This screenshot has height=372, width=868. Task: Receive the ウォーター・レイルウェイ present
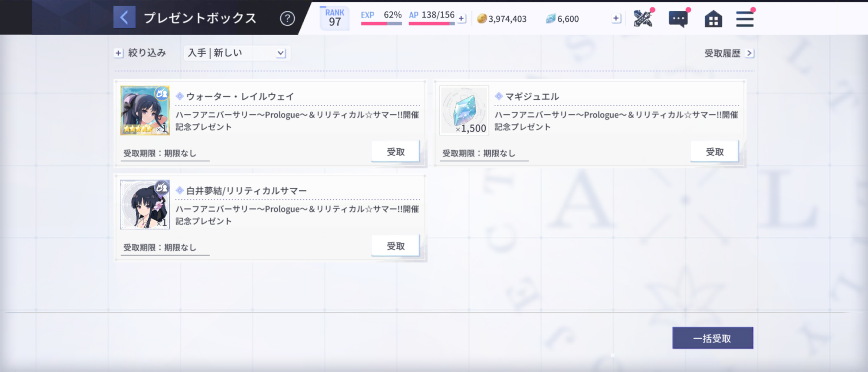[395, 152]
